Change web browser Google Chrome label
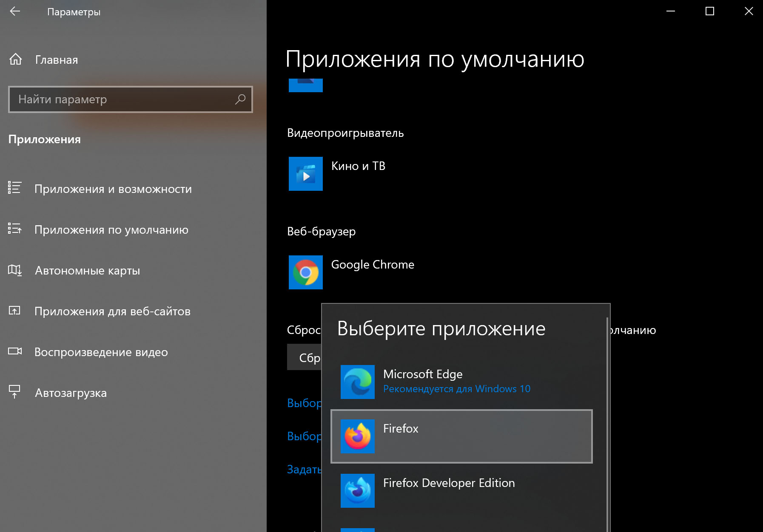Viewport: 763px width, 532px height. click(373, 265)
